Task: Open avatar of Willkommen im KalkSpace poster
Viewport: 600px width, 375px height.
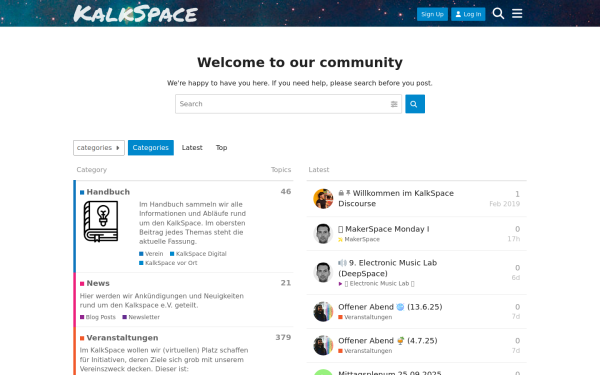Action: pos(323,199)
